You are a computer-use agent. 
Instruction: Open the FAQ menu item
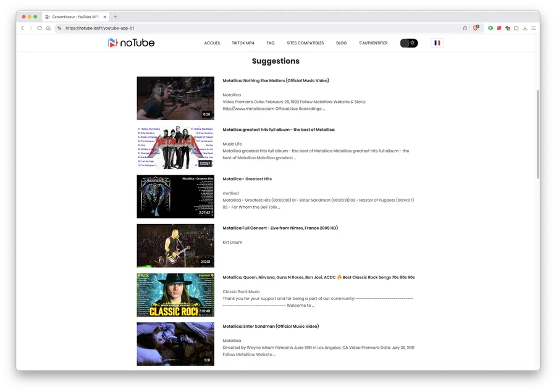(271, 43)
